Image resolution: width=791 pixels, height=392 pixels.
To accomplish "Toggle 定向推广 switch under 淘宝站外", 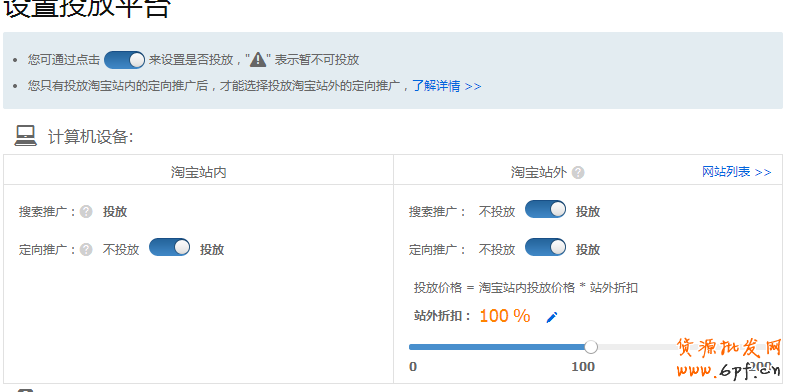I will click(545, 247).
